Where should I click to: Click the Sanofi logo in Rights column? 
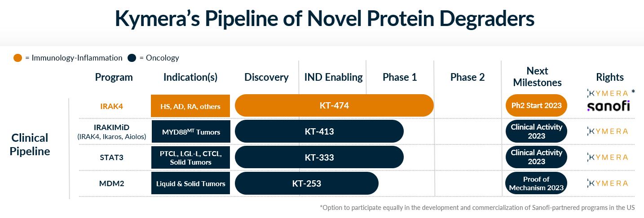(x=608, y=106)
